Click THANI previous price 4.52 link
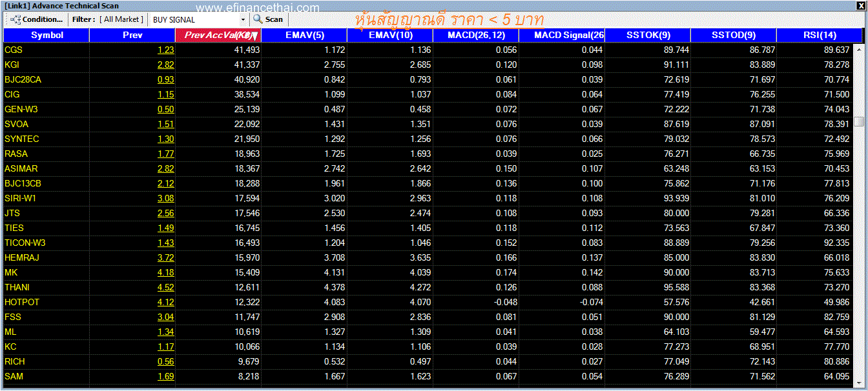The image size is (868, 391). [165, 287]
